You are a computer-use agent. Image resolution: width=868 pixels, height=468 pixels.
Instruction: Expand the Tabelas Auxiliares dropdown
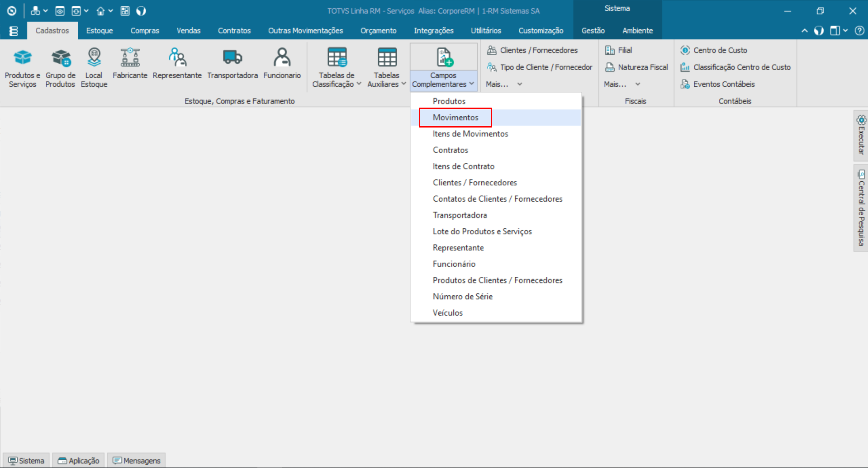(387, 80)
